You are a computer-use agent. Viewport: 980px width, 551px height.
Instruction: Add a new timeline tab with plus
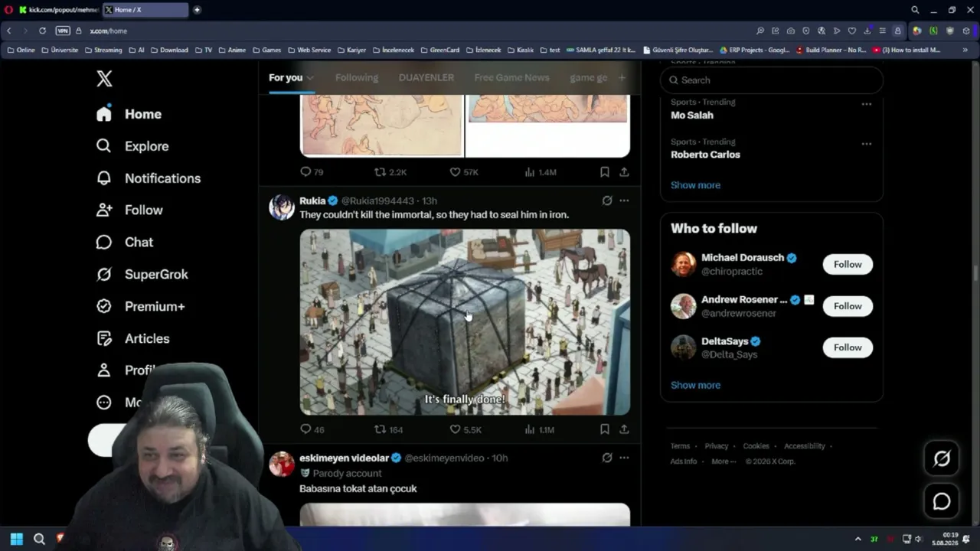(622, 77)
